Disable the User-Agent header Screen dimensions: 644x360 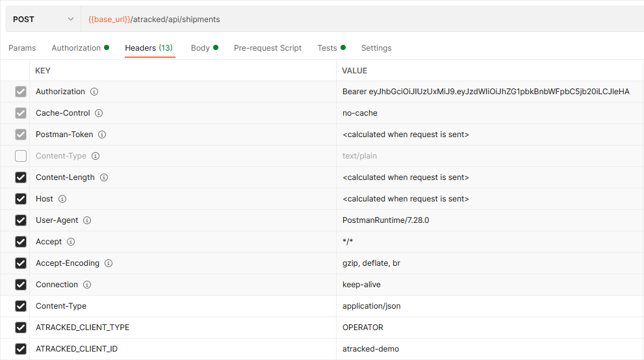[21, 220]
